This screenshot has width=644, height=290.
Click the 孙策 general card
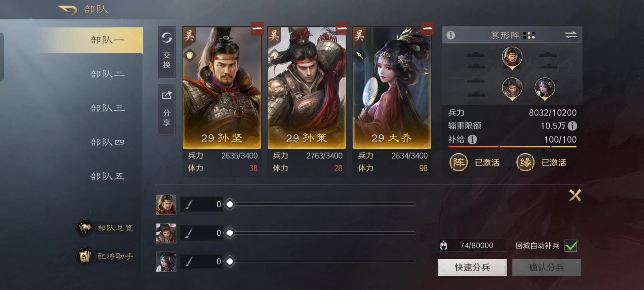(307, 88)
